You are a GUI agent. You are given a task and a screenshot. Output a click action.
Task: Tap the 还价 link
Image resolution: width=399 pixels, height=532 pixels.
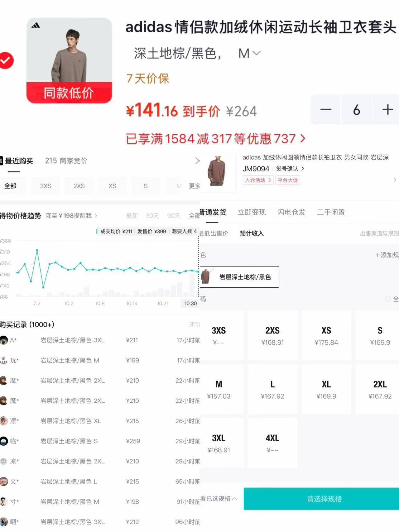pyautogui.click(x=194, y=324)
